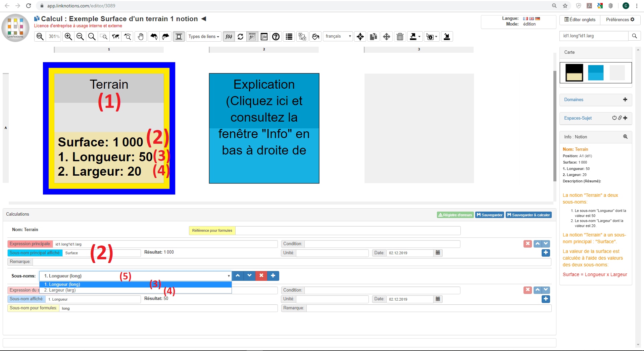Switch language with the German flag
This screenshot has width=644, height=351.
point(538,18)
